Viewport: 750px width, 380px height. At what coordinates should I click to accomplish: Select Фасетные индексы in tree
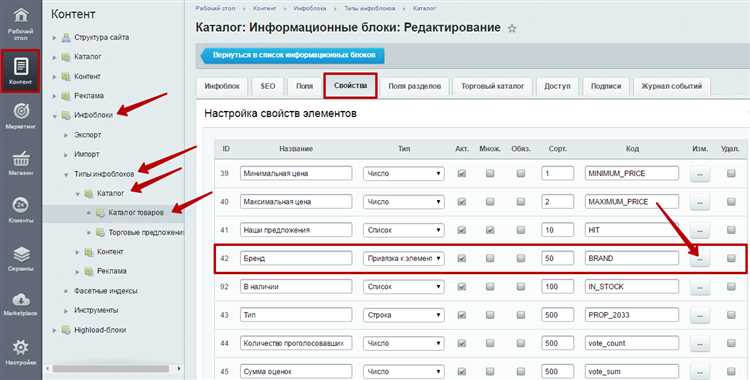pyautogui.click(x=106, y=291)
